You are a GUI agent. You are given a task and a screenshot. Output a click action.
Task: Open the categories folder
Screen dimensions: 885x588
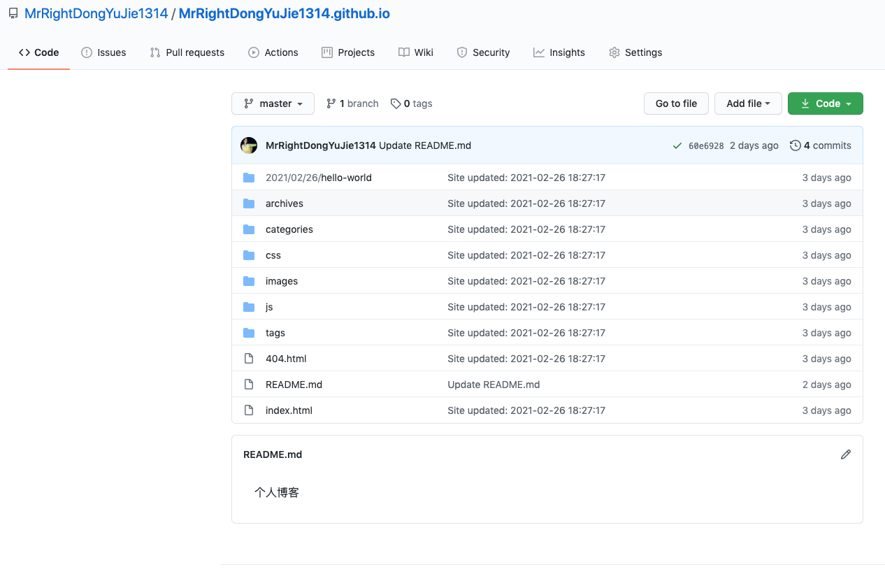pyautogui.click(x=289, y=229)
